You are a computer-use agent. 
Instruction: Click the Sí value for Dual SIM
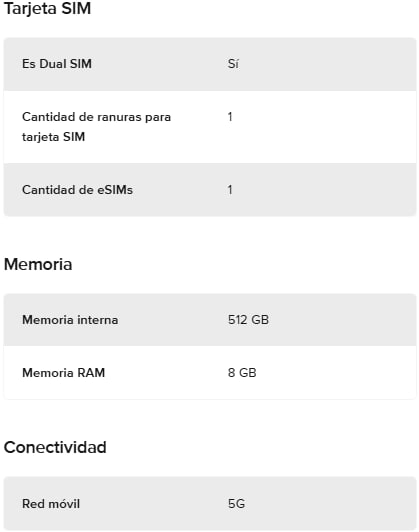tap(233, 64)
